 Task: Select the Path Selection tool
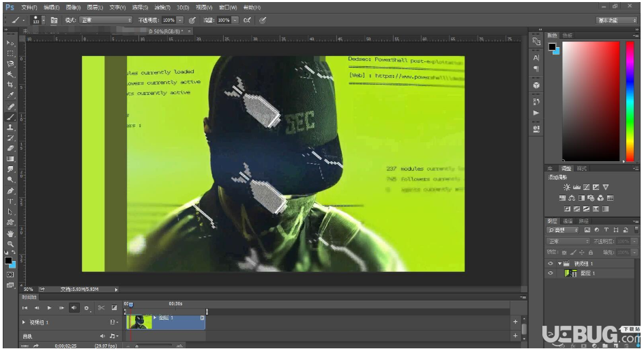pos(10,212)
